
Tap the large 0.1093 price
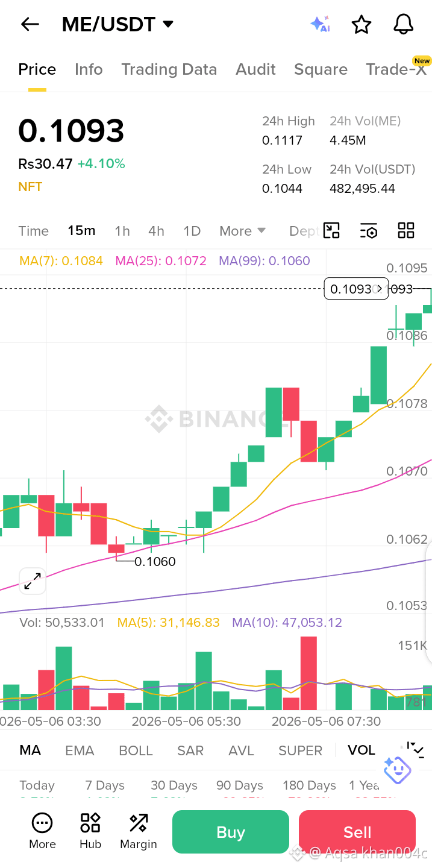[x=71, y=131]
